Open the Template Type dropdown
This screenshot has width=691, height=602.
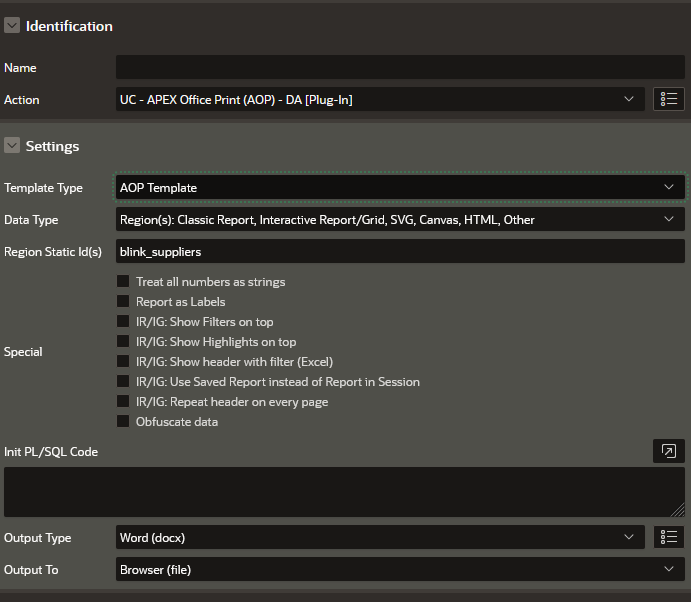400,187
